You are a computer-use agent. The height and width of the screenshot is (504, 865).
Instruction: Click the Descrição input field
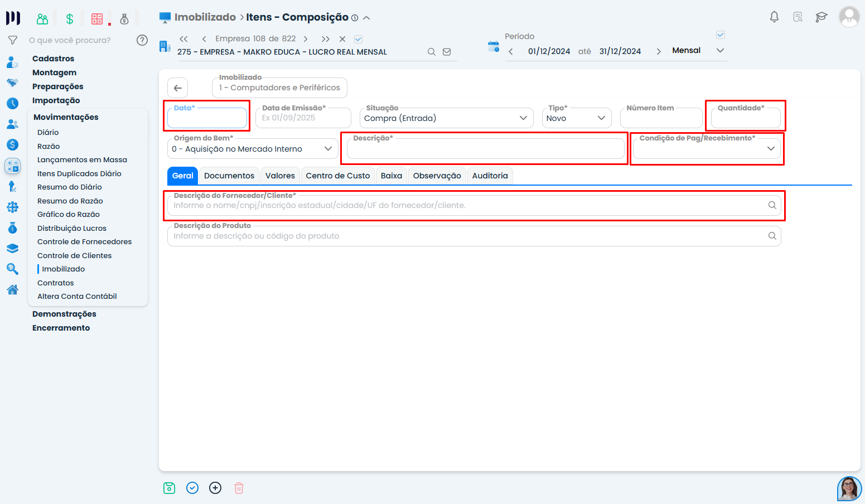click(485, 149)
